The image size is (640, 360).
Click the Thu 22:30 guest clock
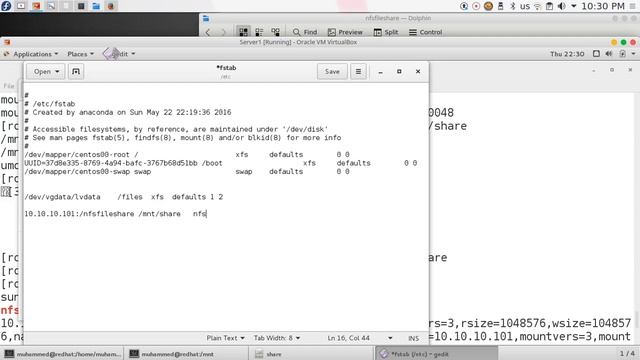coord(567,54)
